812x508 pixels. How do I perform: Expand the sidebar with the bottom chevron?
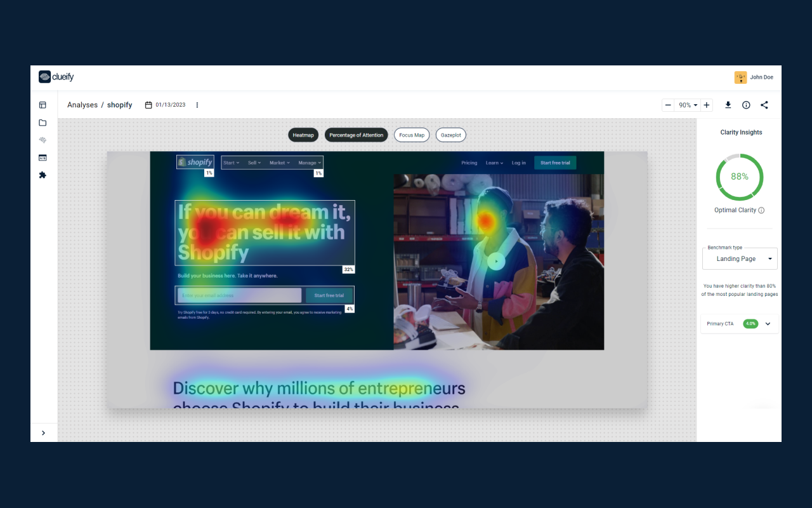pos(43,433)
